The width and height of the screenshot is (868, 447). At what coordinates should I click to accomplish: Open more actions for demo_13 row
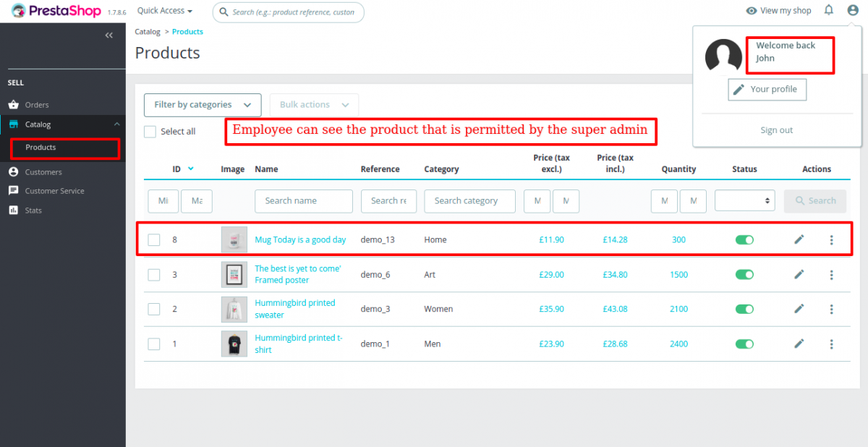pos(832,239)
